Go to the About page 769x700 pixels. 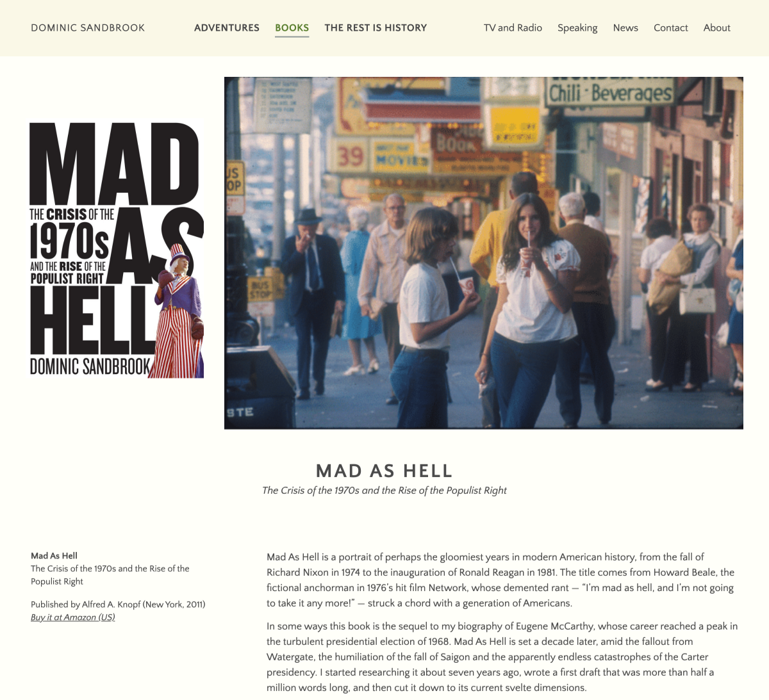(x=716, y=28)
